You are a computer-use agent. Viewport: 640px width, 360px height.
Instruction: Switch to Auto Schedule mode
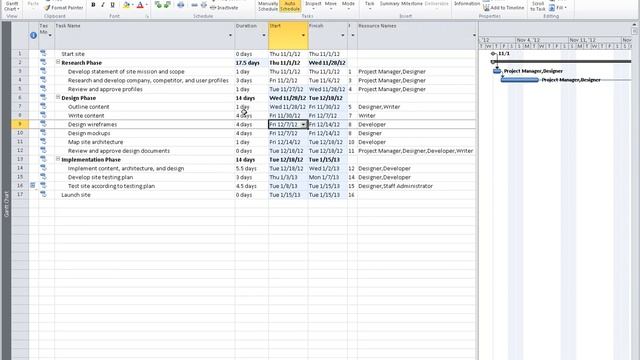point(290,6)
